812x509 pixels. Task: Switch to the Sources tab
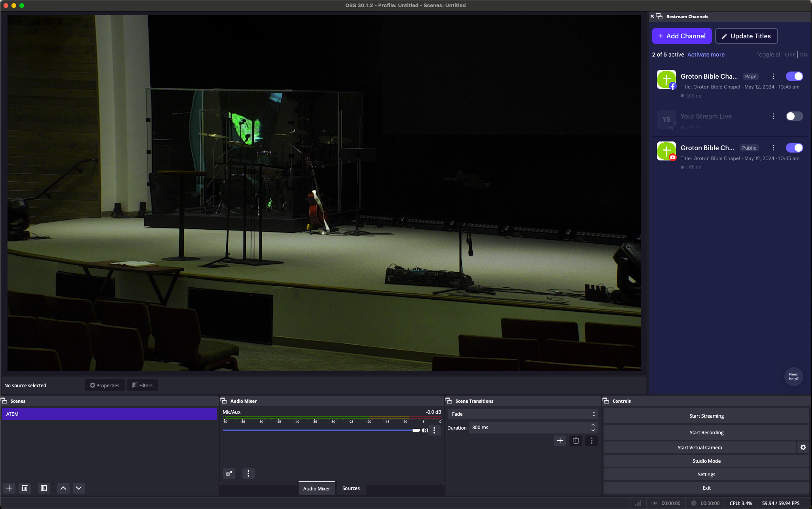click(x=350, y=487)
